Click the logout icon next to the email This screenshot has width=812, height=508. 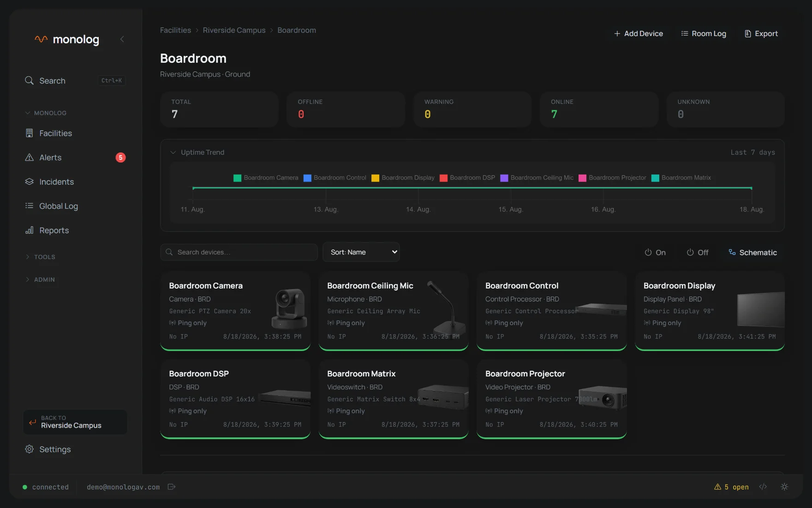pyautogui.click(x=172, y=487)
